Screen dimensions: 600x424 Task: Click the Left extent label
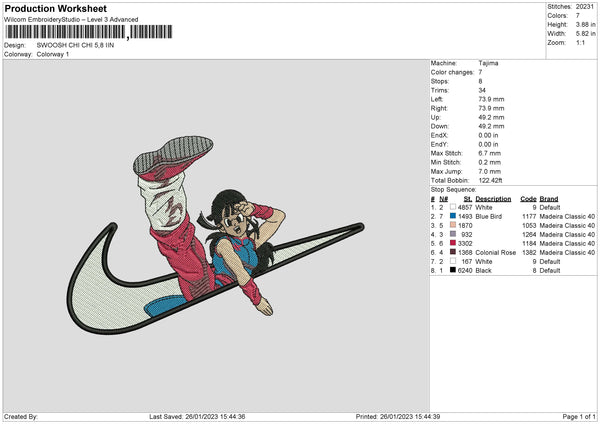[x=437, y=99]
